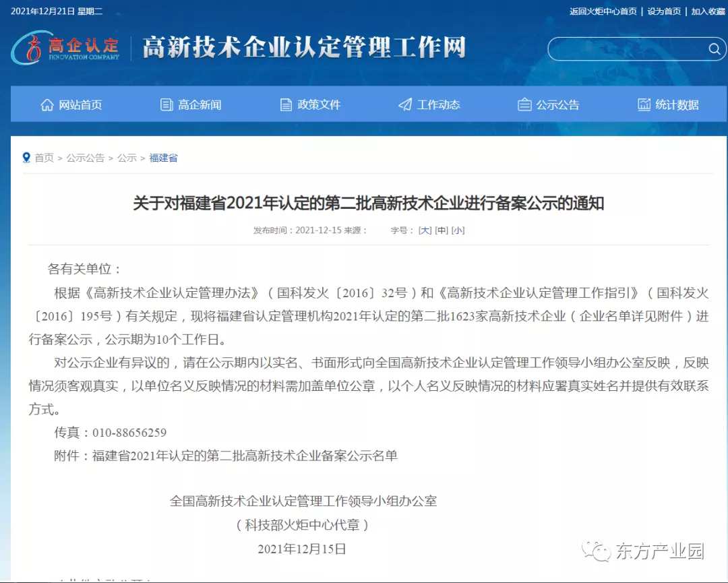Click the notice icon beside 公示公告
Viewport: 728px width, 583px height.
coord(524,104)
